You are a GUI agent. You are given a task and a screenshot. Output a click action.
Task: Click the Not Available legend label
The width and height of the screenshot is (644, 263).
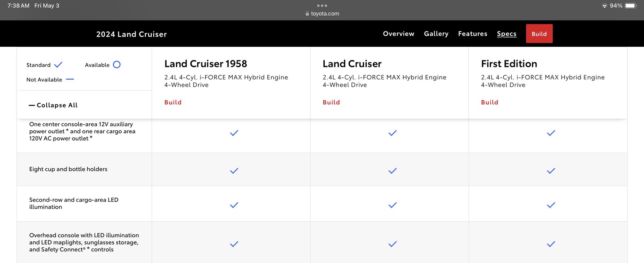click(x=44, y=80)
